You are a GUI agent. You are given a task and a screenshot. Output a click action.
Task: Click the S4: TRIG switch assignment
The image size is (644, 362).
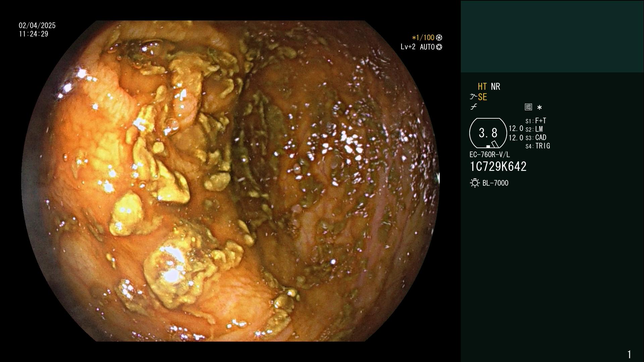coord(538,146)
